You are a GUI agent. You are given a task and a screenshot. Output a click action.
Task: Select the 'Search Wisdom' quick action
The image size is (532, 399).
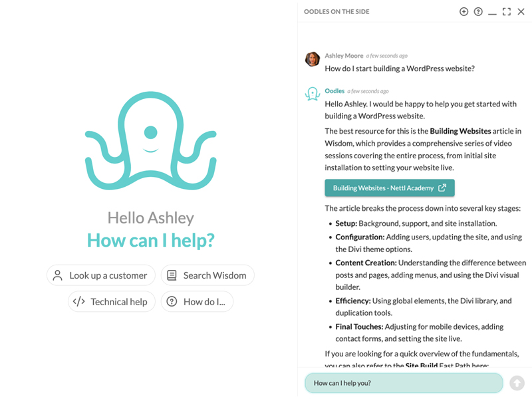pos(207,275)
